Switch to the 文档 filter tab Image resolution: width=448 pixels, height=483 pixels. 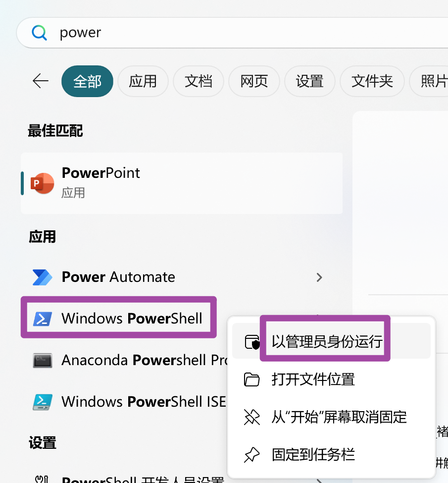coord(199,81)
